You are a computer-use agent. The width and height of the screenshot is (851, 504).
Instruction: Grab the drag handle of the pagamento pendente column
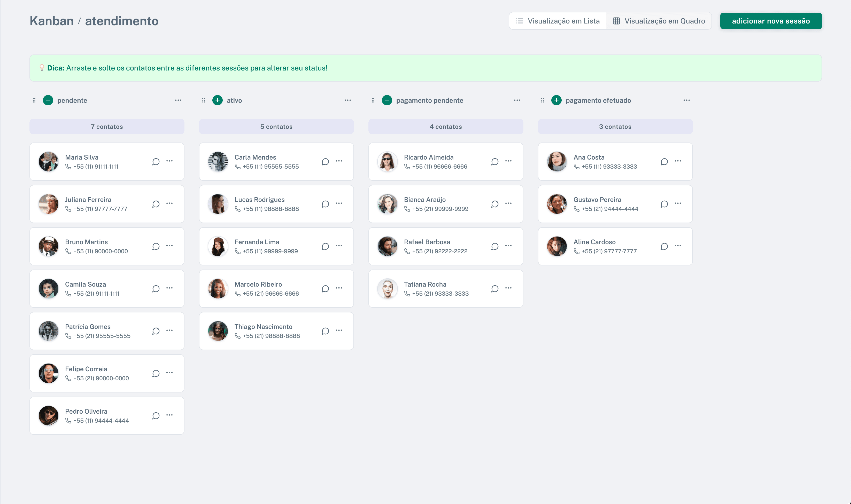(373, 100)
